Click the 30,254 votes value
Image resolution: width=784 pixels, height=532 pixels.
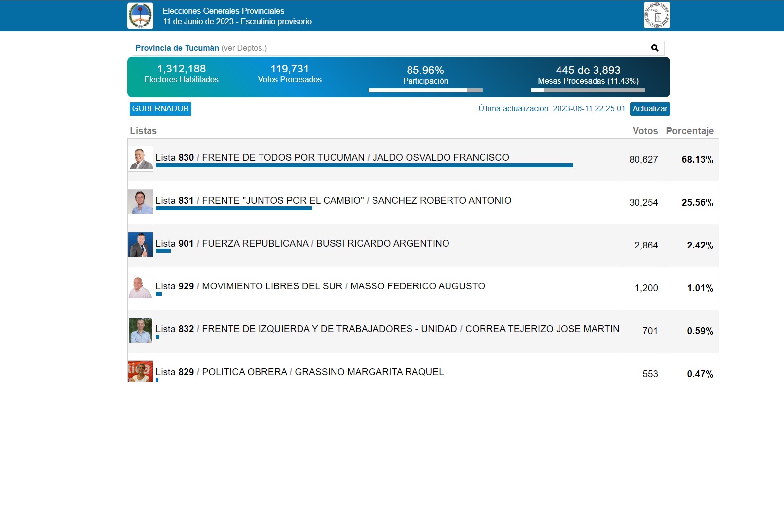(x=643, y=203)
